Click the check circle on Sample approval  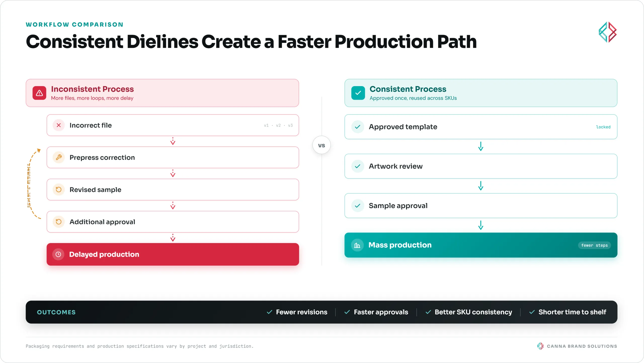(x=357, y=206)
